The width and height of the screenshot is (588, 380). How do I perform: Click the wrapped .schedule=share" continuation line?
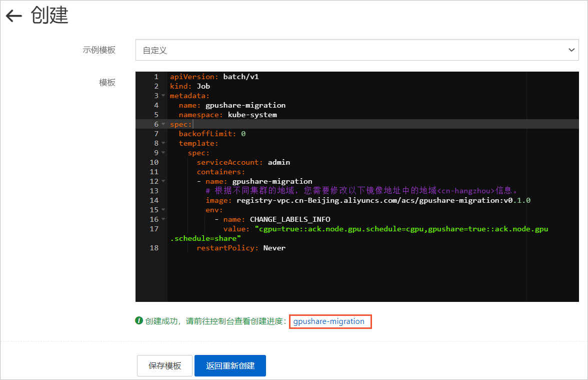tap(205, 238)
